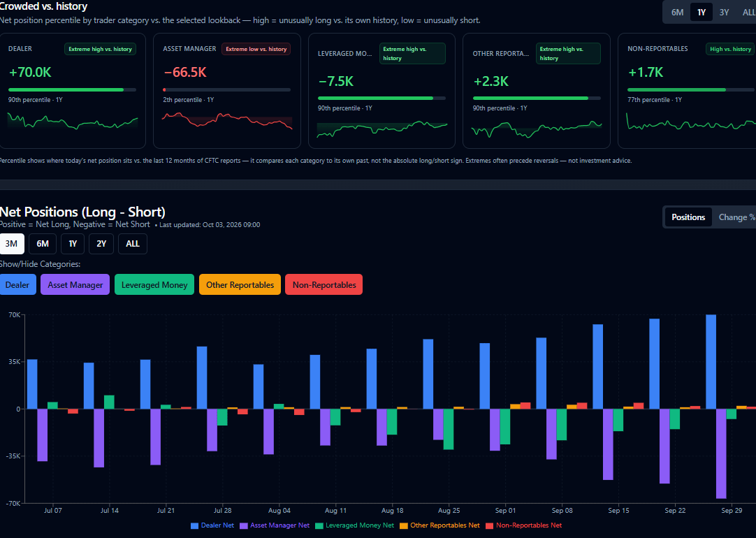Click the +1.7K Non-Reportables value
756x538 pixels.
click(x=646, y=72)
